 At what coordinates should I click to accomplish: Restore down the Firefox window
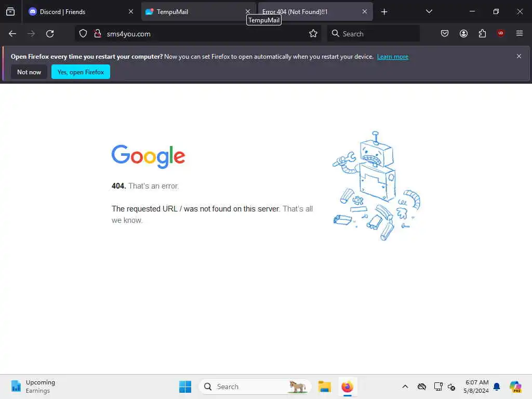tap(496, 11)
